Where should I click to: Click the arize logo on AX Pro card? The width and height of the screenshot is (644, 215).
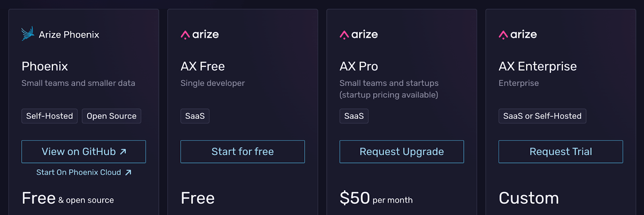[359, 35]
